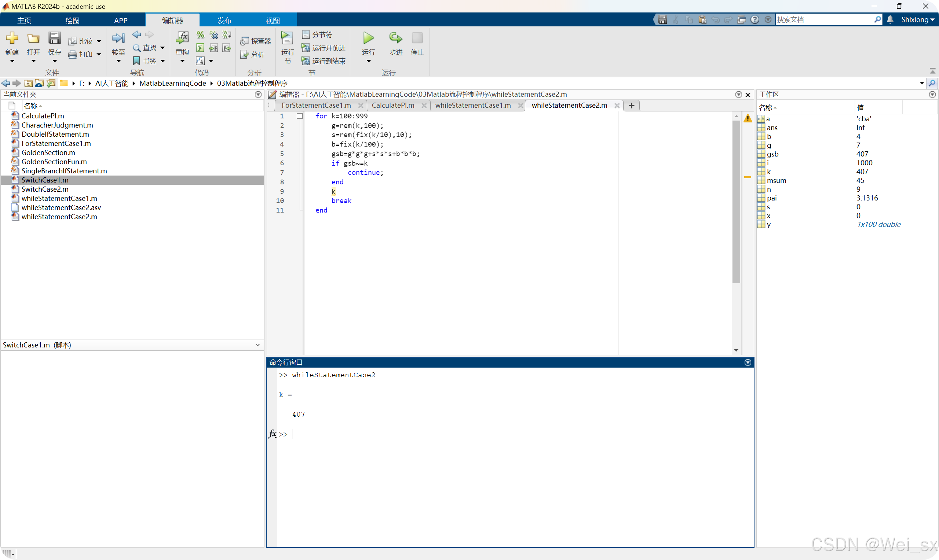Click the Run Section (运行节) icon
The width and height of the screenshot is (939, 560).
287,38
